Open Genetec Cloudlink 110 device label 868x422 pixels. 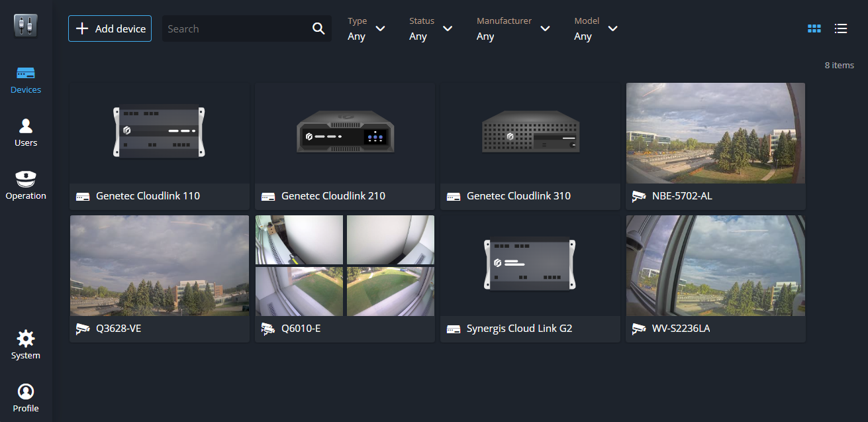(148, 196)
